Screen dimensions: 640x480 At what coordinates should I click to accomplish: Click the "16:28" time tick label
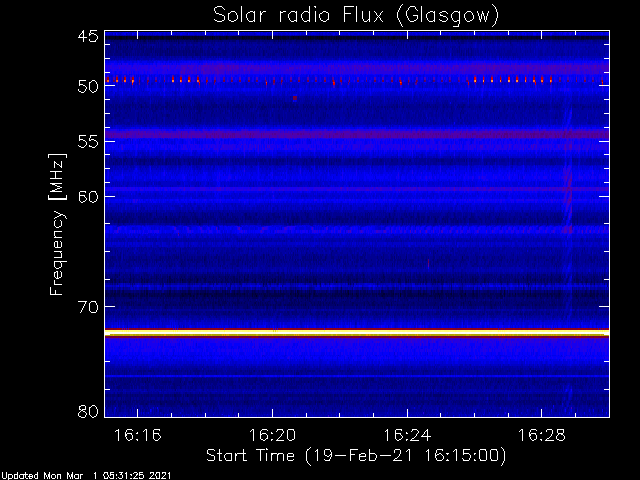[542, 436]
